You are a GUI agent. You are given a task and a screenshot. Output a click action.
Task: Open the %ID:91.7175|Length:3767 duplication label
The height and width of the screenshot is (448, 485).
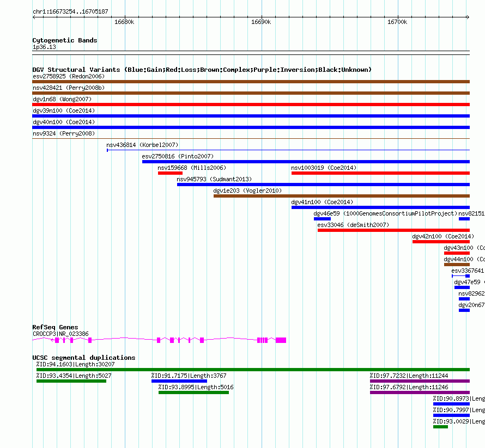[x=189, y=376]
